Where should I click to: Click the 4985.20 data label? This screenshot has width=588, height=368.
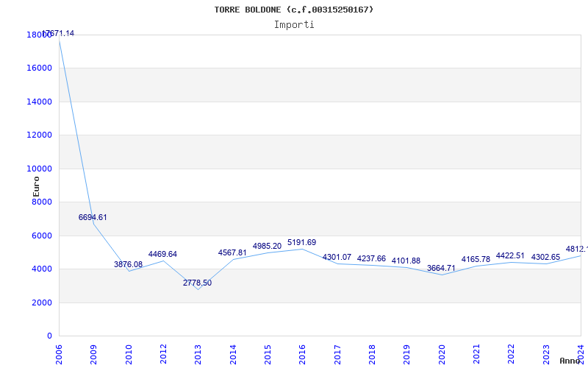(x=267, y=247)
